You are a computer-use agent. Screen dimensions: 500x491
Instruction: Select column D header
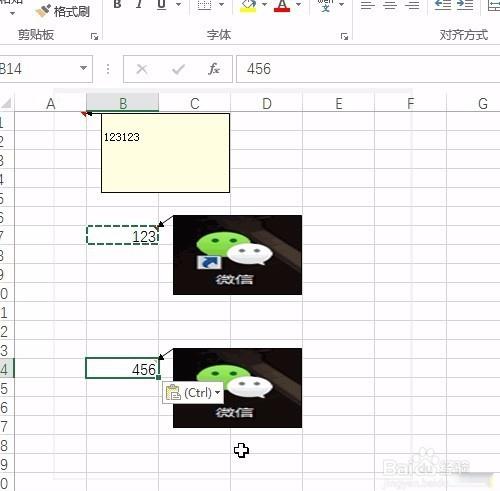[x=267, y=104]
